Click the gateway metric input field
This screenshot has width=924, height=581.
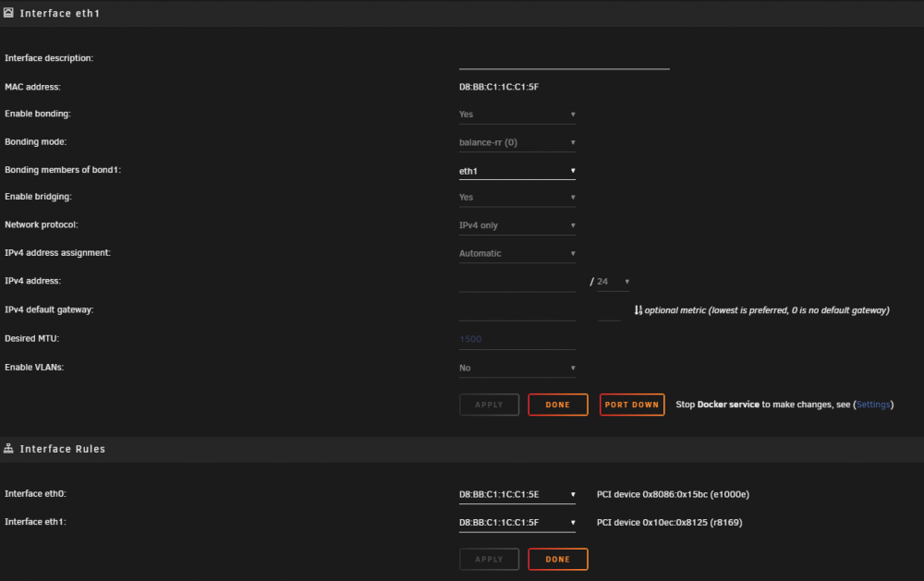(609, 310)
